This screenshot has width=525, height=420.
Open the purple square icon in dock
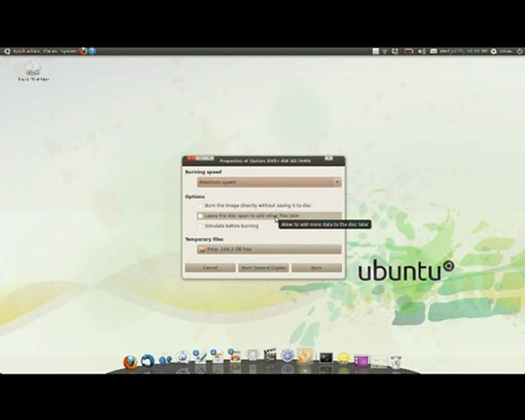point(361,360)
